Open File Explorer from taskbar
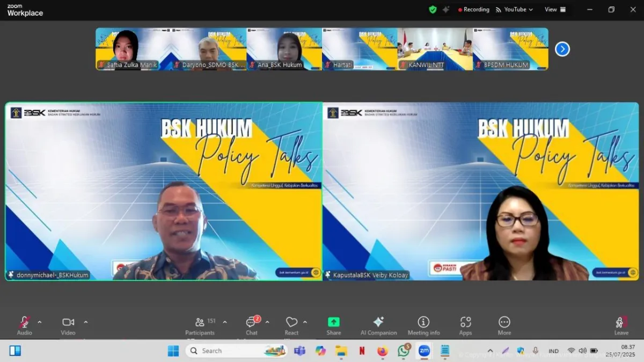Image resolution: width=644 pixels, height=362 pixels. 341,351
